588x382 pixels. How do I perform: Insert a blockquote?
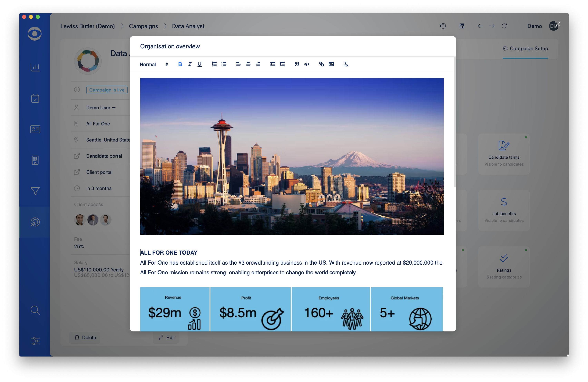pyautogui.click(x=297, y=64)
